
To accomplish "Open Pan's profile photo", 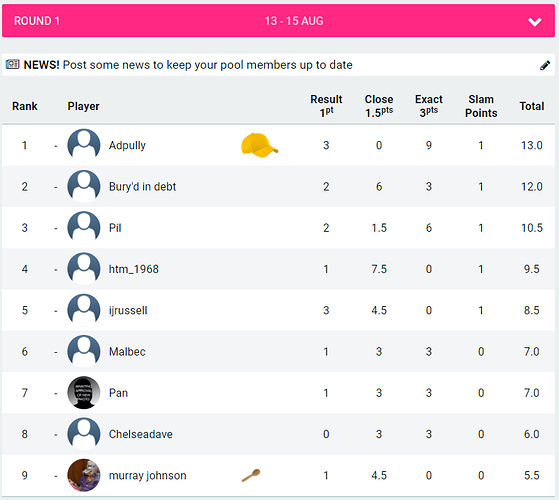I will pos(84,392).
